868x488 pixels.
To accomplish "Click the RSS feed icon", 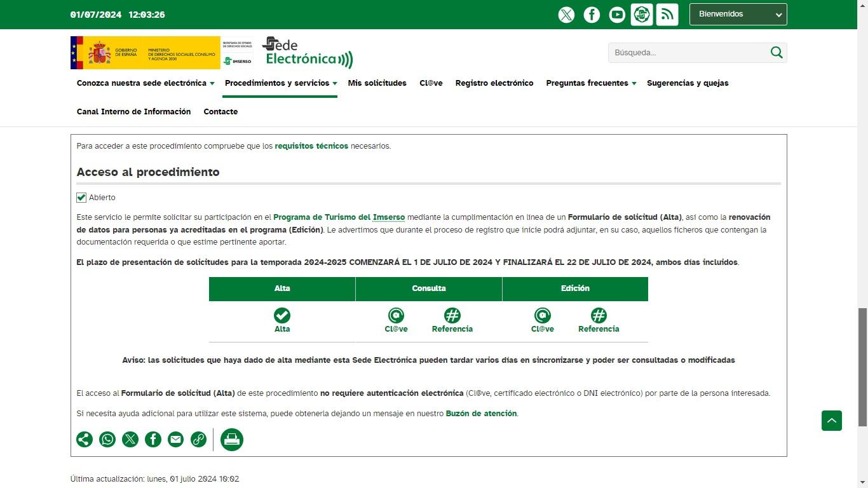I will click(x=667, y=15).
